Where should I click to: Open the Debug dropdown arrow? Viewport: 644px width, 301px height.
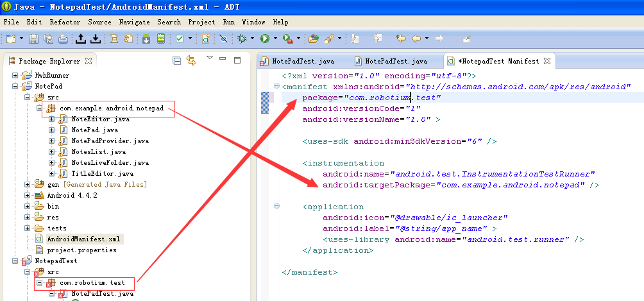(252, 39)
